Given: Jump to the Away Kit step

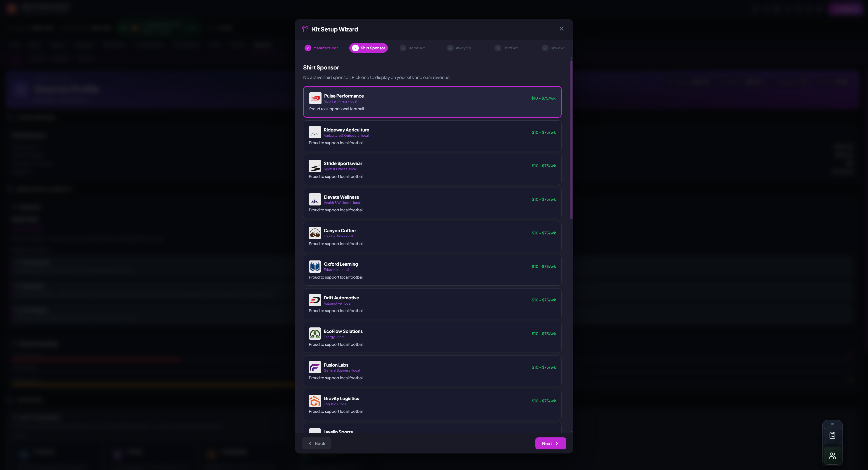Looking at the screenshot, I should point(459,48).
